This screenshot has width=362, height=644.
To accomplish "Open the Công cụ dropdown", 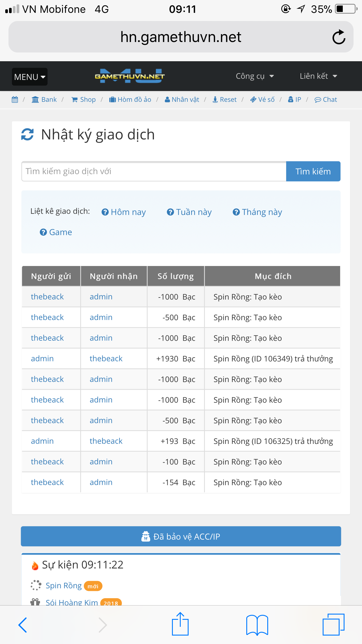I will (x=255, y=76).
